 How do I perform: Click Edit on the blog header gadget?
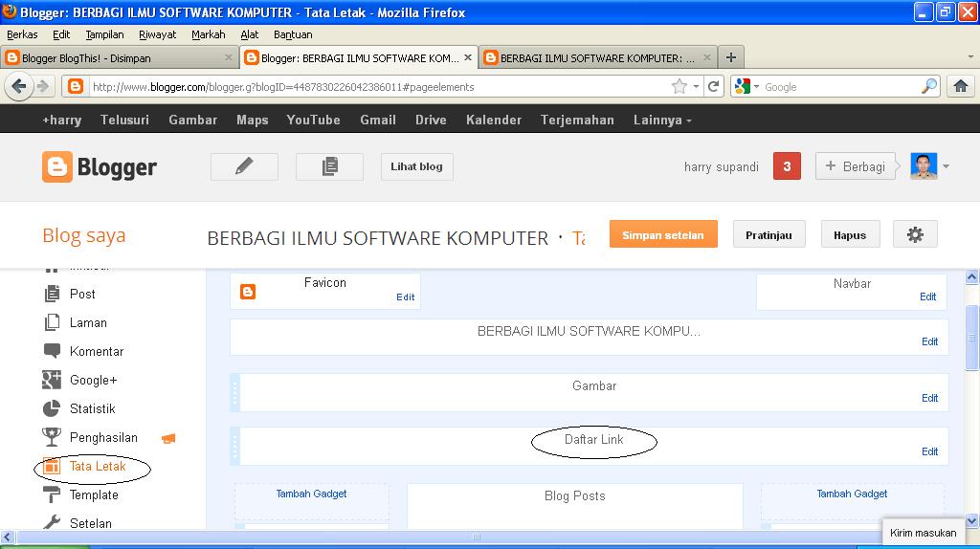tap(929, 341)
